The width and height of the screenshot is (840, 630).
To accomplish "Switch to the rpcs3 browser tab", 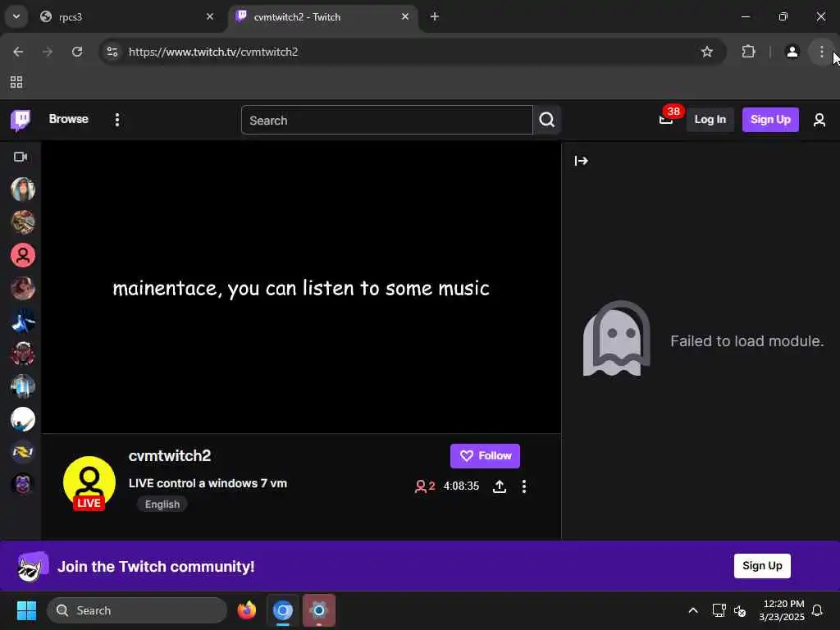I will pyautogui.click(x=129, y=17).
